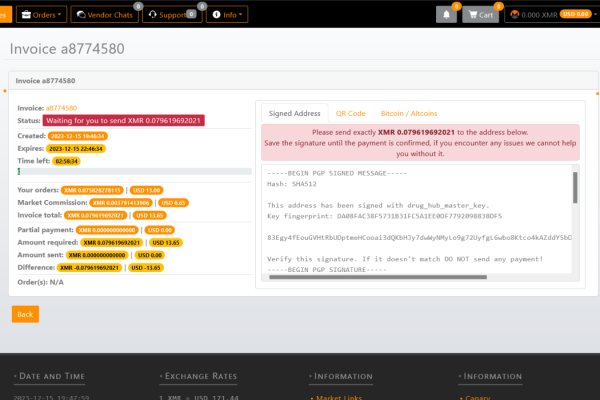Expand the Info dropdown arrow
The height and width of the screenshot is (400, 600).
pyautogui.click(x=242, y=15)
